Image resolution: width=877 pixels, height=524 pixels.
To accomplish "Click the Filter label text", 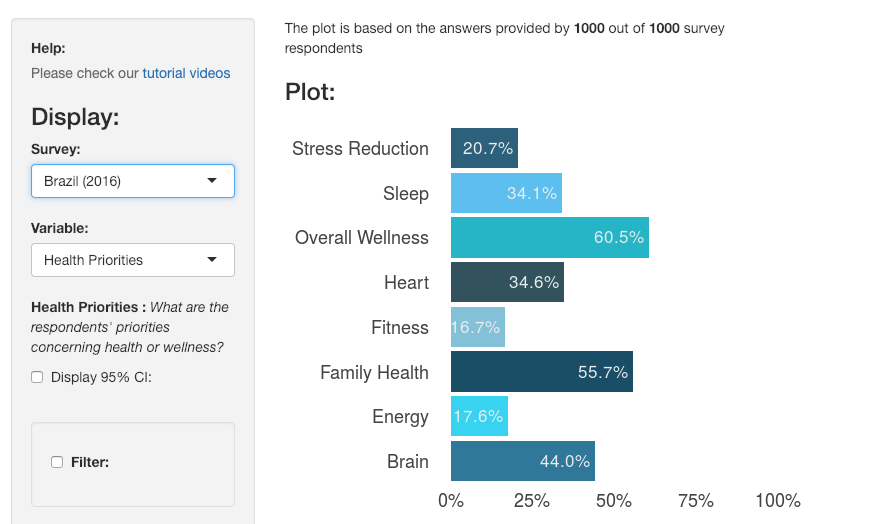I will (90, 462).
